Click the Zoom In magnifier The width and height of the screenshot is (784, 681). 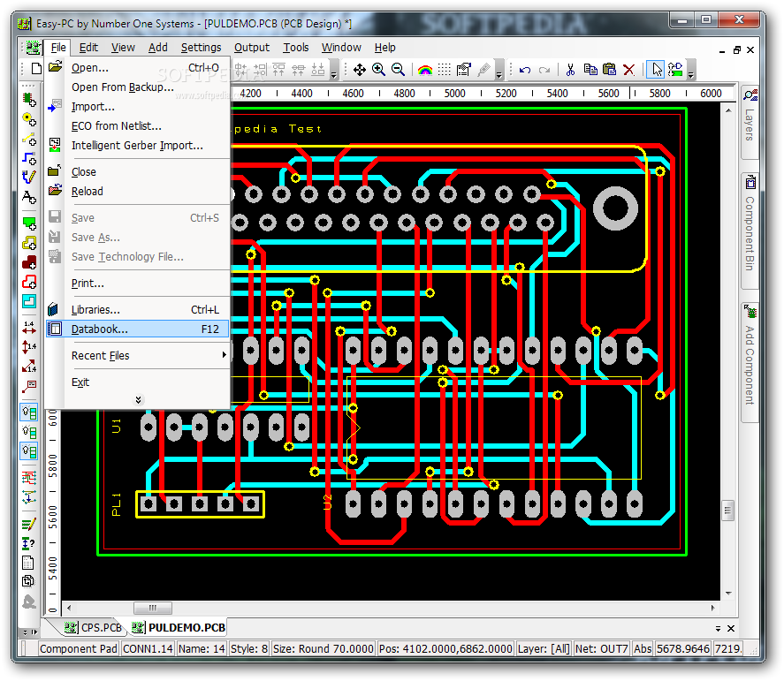coord(378,70)
